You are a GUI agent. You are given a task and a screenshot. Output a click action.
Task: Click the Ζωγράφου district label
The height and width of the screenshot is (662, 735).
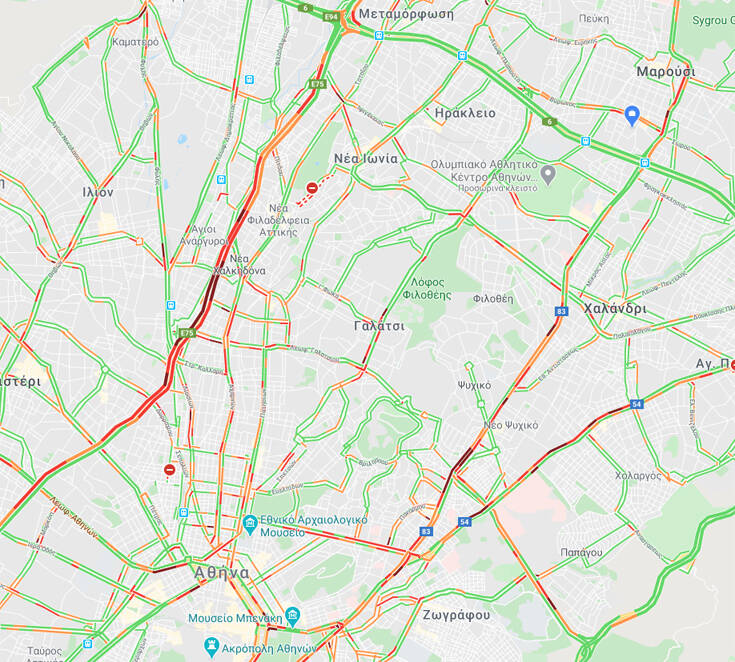pyautogui.click(x=456, y=615)
